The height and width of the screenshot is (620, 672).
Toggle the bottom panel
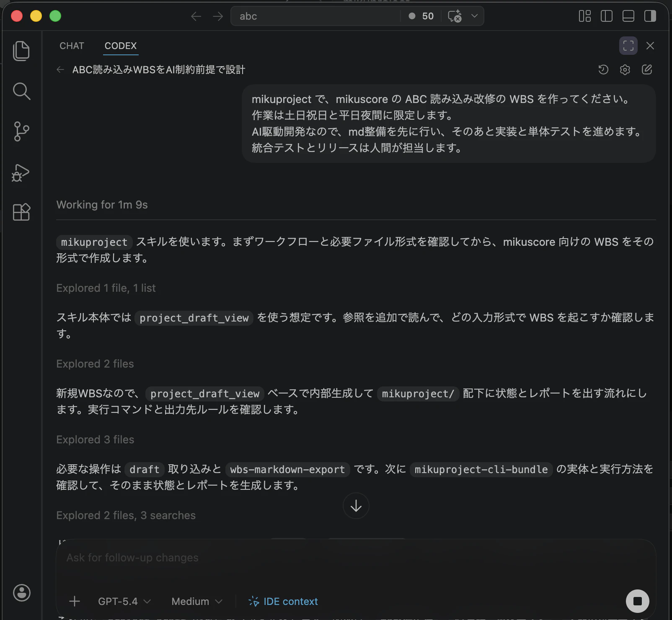tap(628, 16)
